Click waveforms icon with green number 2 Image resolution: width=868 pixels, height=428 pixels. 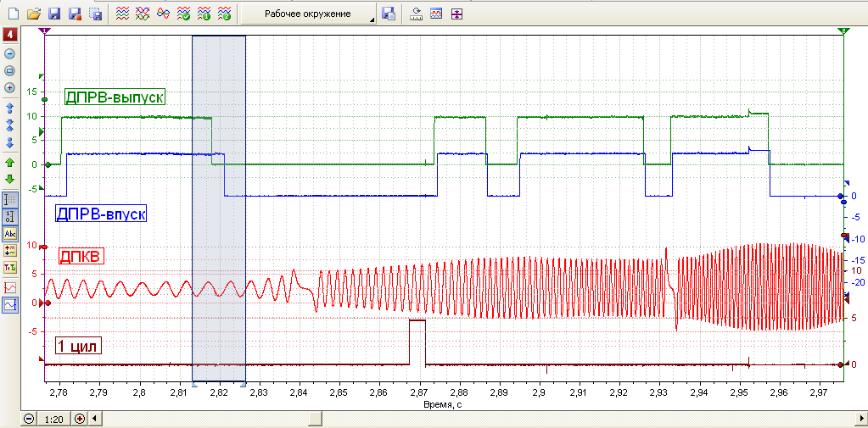pyautogui.click(x=224, y=14)
